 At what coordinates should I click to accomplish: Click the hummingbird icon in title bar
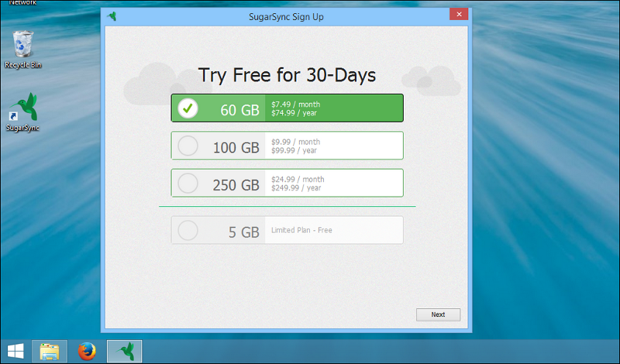tap(112, 16)
